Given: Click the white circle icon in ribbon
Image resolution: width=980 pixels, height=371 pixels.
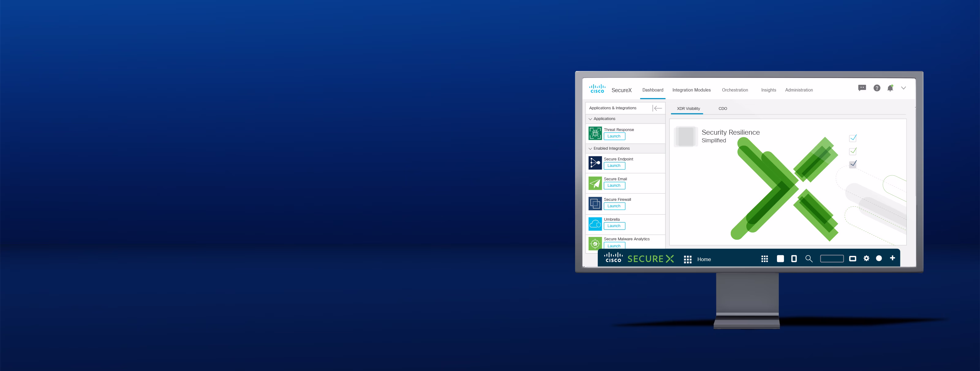Looking at the screenshot, I should pyautogui.click(x=879, y=258).
